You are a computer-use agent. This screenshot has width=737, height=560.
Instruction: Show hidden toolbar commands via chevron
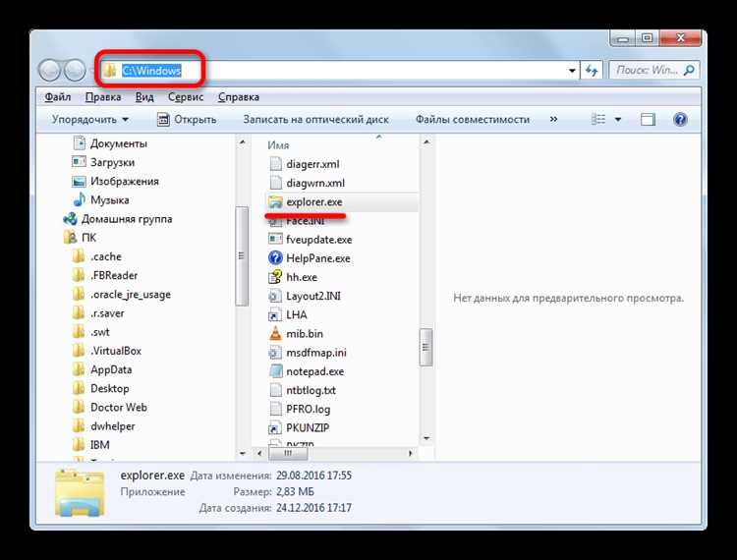[554, 120]
